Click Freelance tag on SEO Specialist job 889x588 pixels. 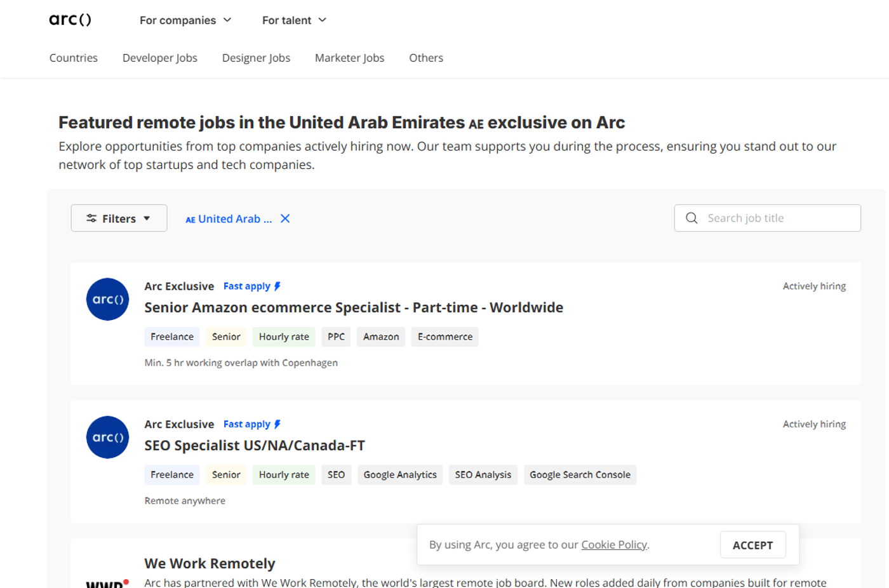(172, 474)
